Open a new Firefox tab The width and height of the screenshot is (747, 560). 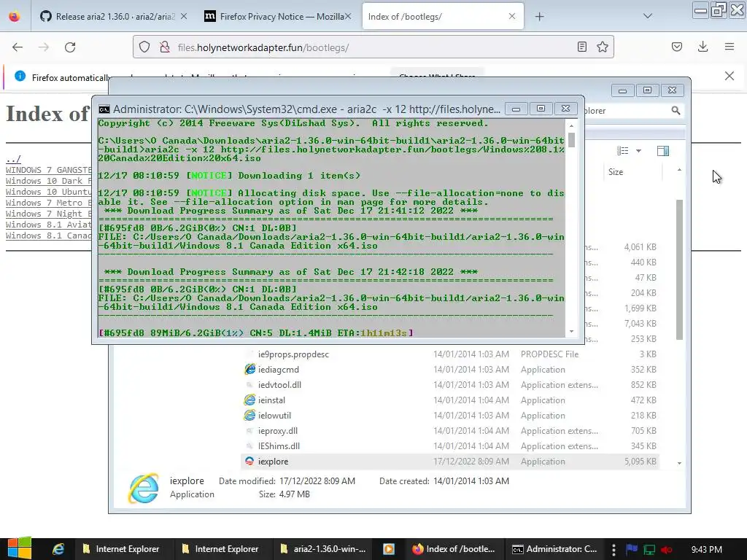pyautogui.click(x=539, y=17)
